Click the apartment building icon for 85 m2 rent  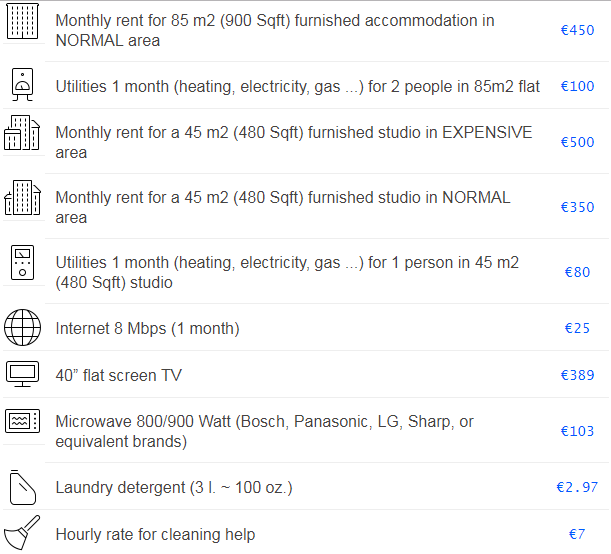pyautogui.click(x=23, y=21)
